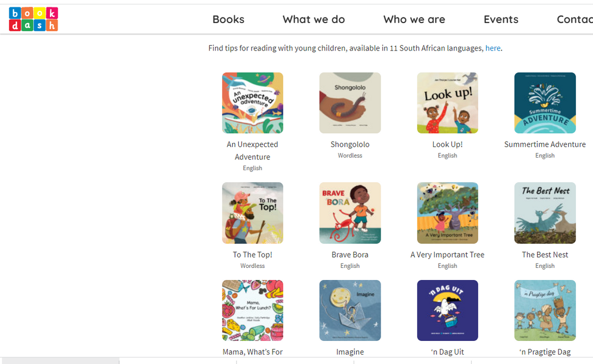Open the 'n Dag Uit cover
Screen dimensions: 593x364
click(447, 310)
